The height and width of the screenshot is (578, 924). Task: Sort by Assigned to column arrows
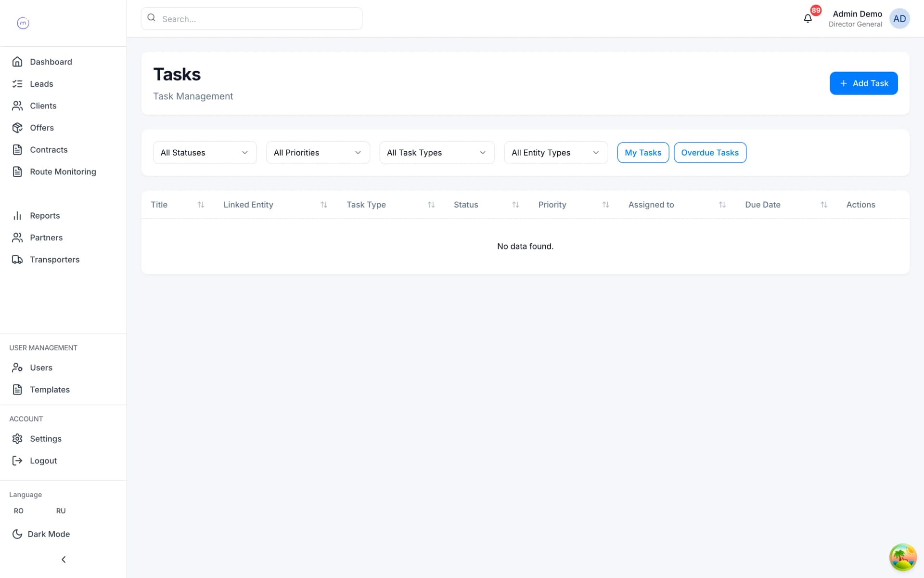[722, 205]
